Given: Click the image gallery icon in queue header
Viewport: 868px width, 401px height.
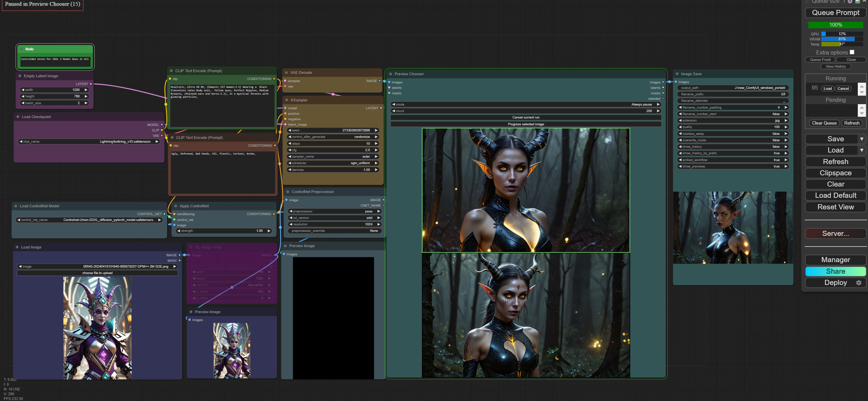Looking at the screenshot, I should (x=857, y=2).
